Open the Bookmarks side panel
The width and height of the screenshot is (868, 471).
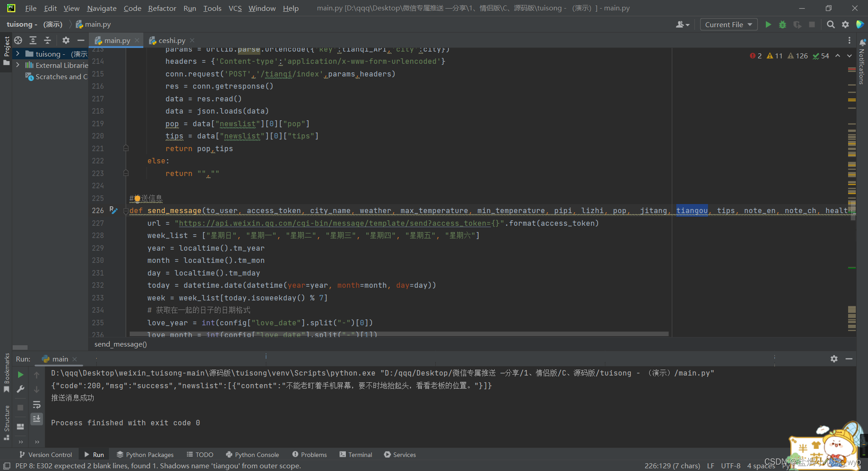click(x=6, y=373)
